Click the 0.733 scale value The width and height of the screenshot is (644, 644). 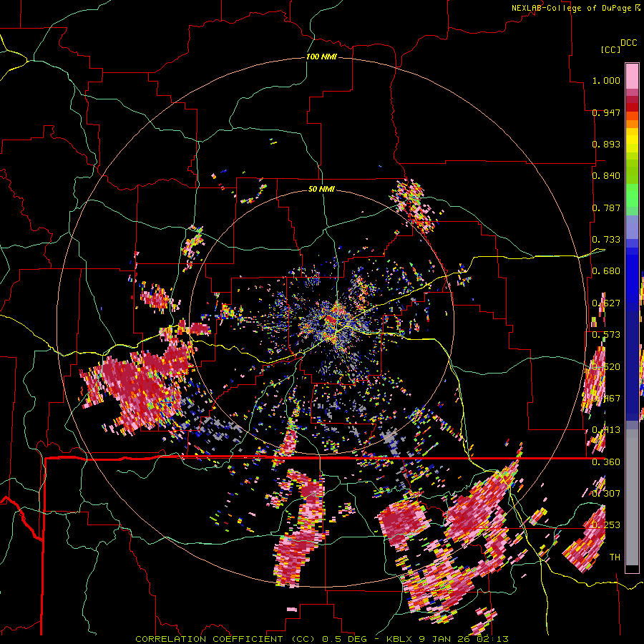coord(606,240)
